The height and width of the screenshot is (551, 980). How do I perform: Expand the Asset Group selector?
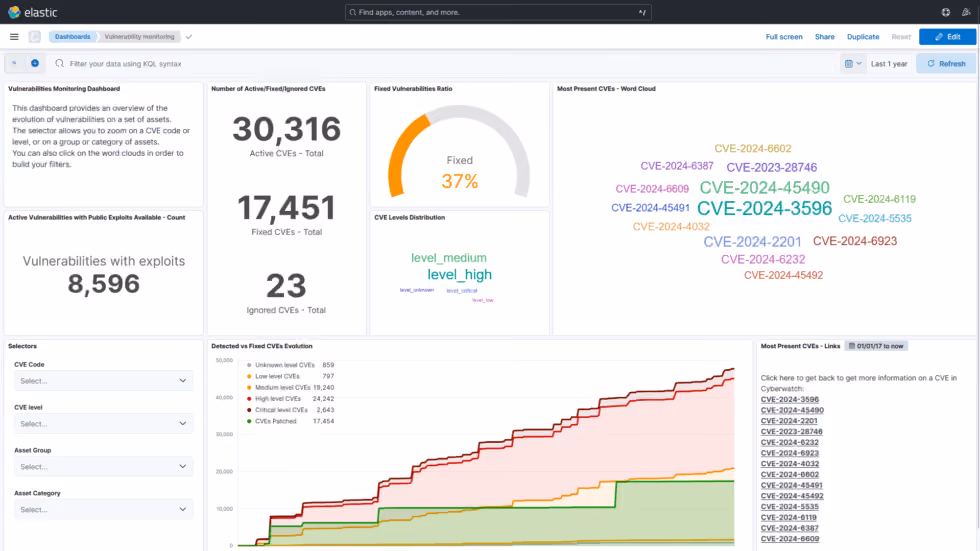coord(103,467)
